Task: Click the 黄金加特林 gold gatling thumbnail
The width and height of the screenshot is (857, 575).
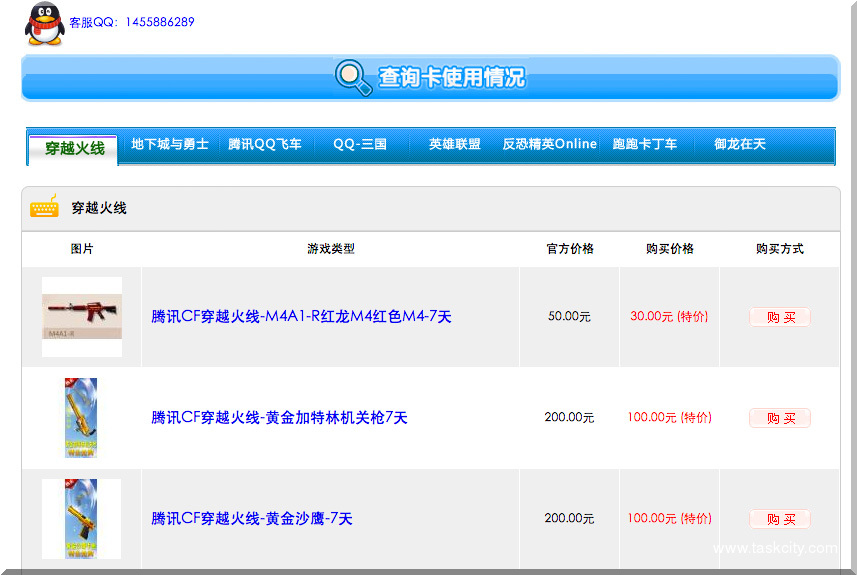Action: (81, 418)
